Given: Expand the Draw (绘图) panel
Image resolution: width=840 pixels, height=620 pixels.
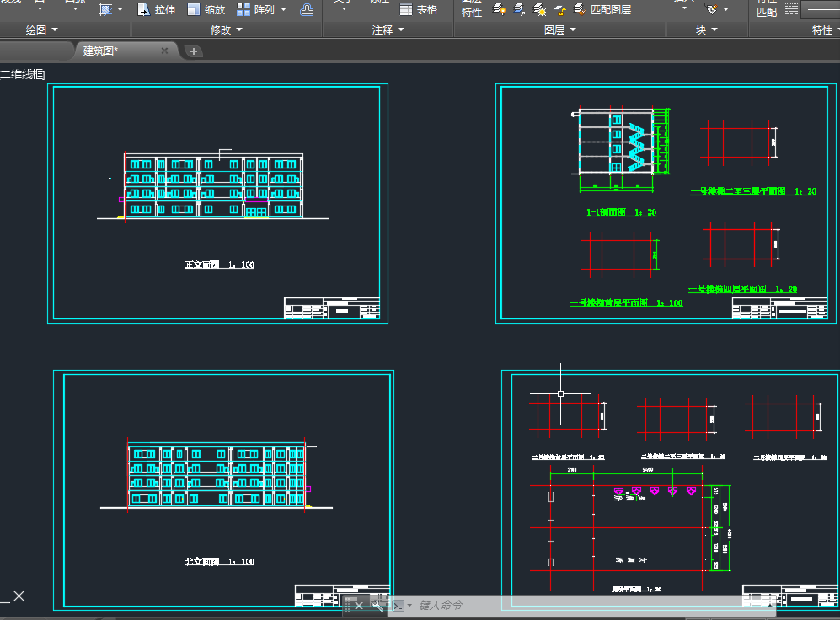Looking at the screenshot, I should click(x=41, y=29).
